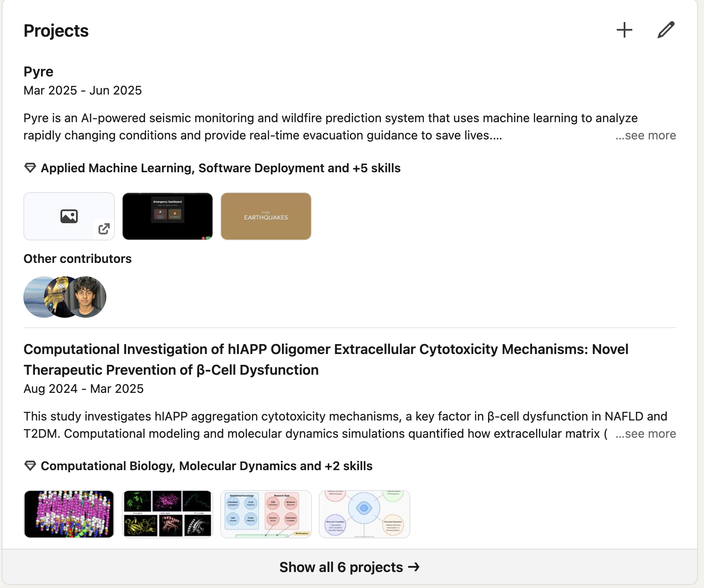Image resolution: width=704 pixels, height=588 pixels.
Task: Click diamond skills icon for Computational Biology
Action: click(x=30, y=466)
